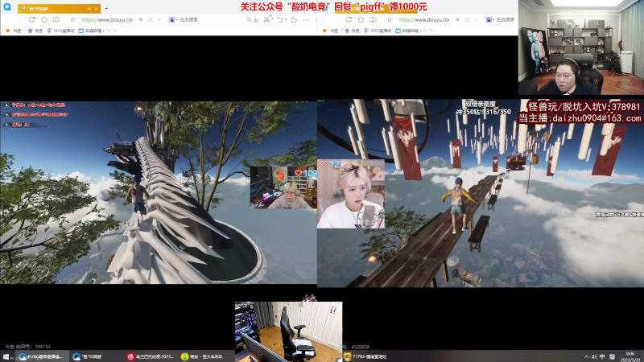The height and width of the screenshot is (362, 644).
Task: Close the orange Douyu browser tab
Action: coord(96,8)
